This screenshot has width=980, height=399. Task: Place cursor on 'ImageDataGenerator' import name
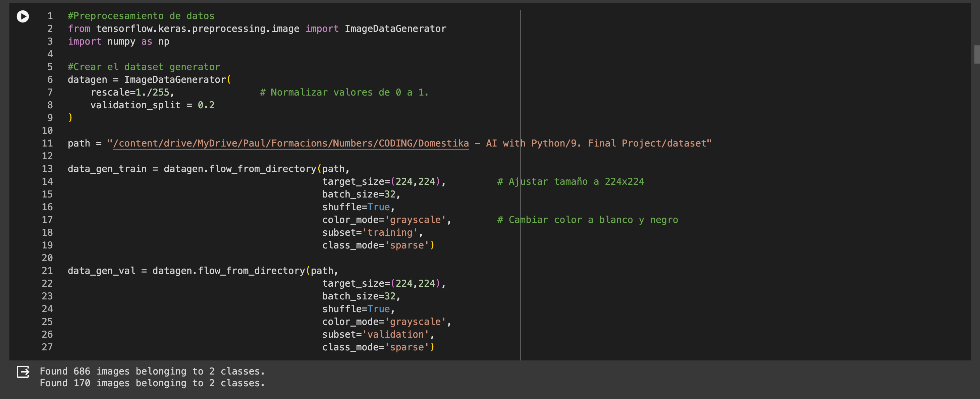(395, 28)
